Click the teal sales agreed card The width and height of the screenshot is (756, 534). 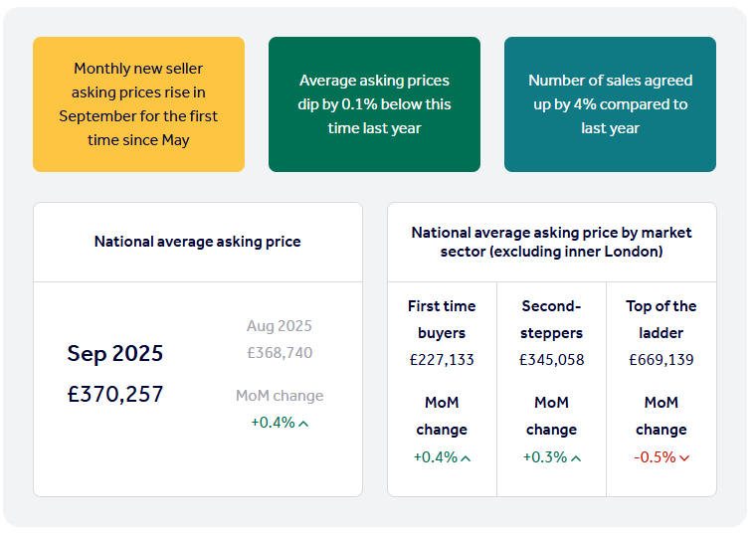(610, 104)
